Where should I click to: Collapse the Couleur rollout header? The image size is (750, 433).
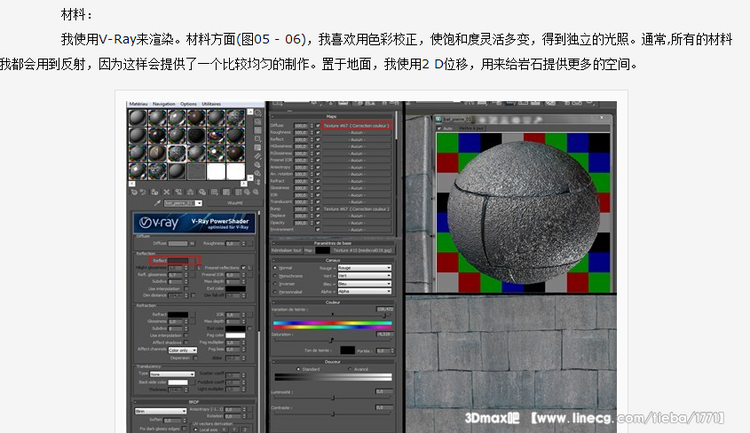pyautogui.click(x=332, y=302)
